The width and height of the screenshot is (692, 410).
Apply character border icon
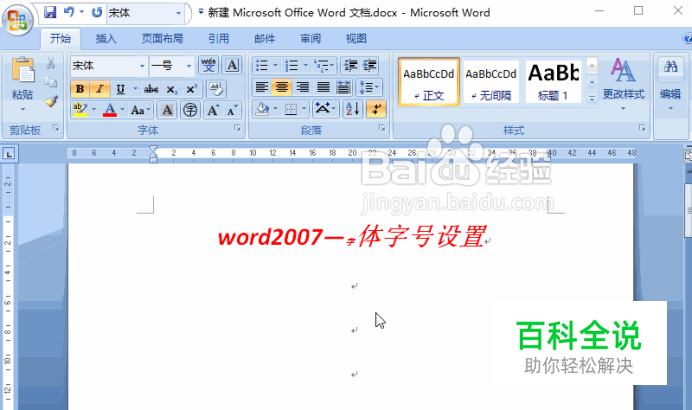click(x=232, y=65)
